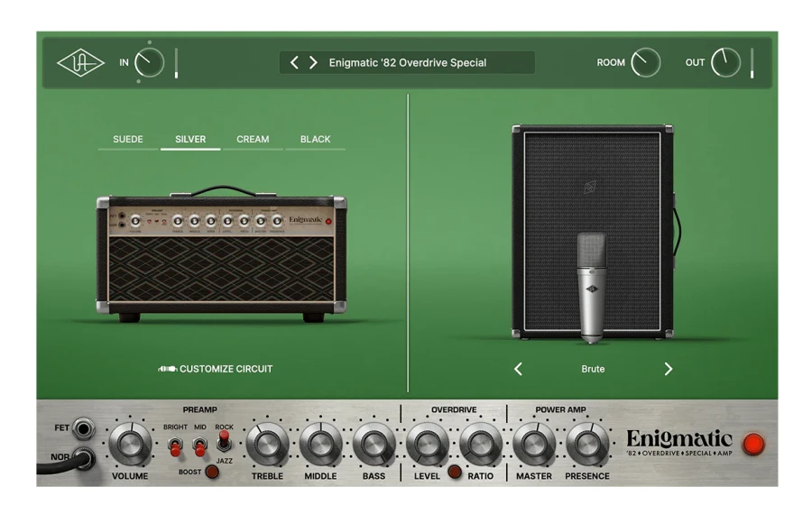Click the overdrive LEVEL knob

pyautogui.click(x=428, y=444)
